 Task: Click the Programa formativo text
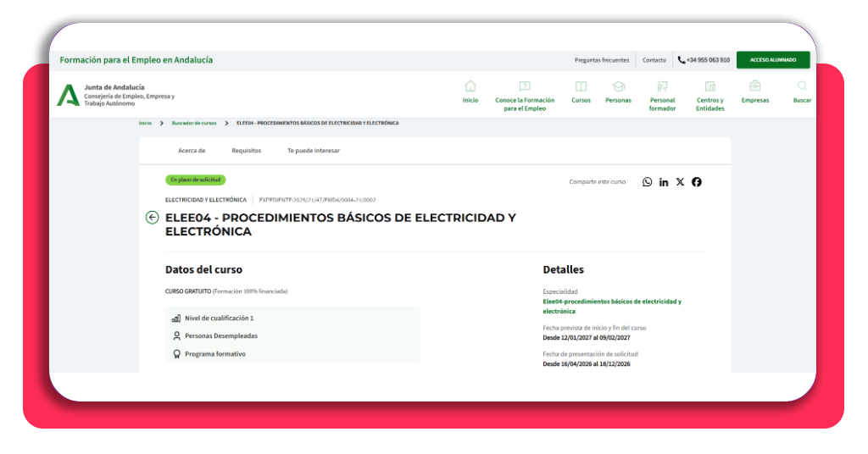click(214, 354)
